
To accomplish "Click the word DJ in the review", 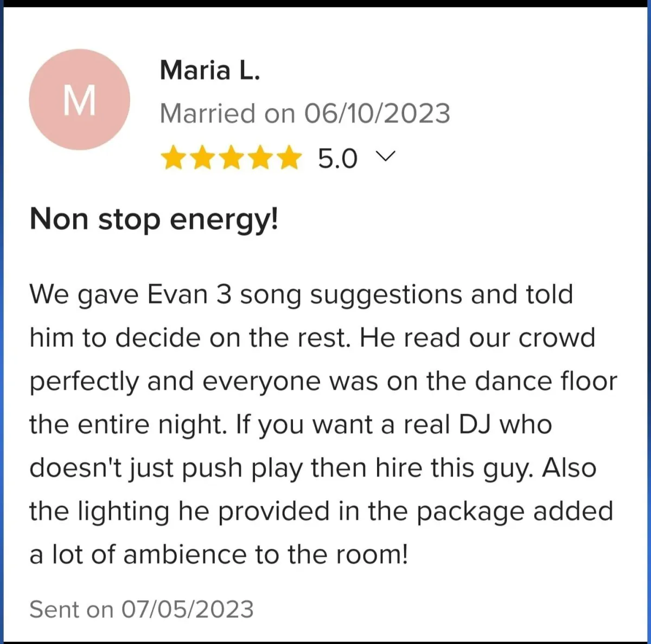I will click(475, 424).
